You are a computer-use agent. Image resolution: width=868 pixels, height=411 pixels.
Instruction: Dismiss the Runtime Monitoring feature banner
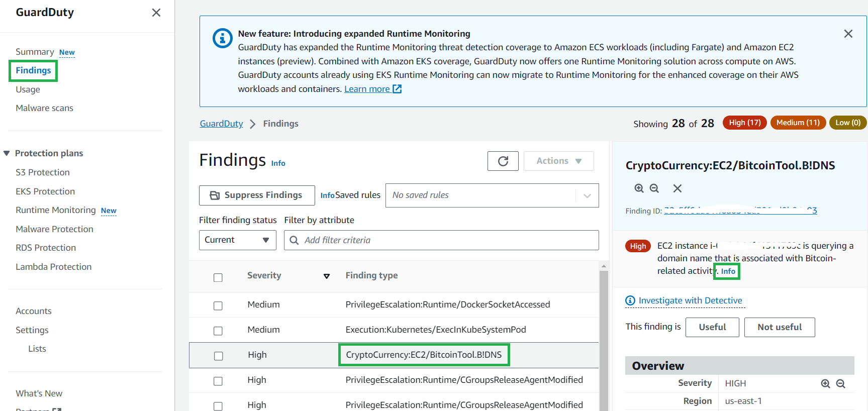tap(848, 34)
